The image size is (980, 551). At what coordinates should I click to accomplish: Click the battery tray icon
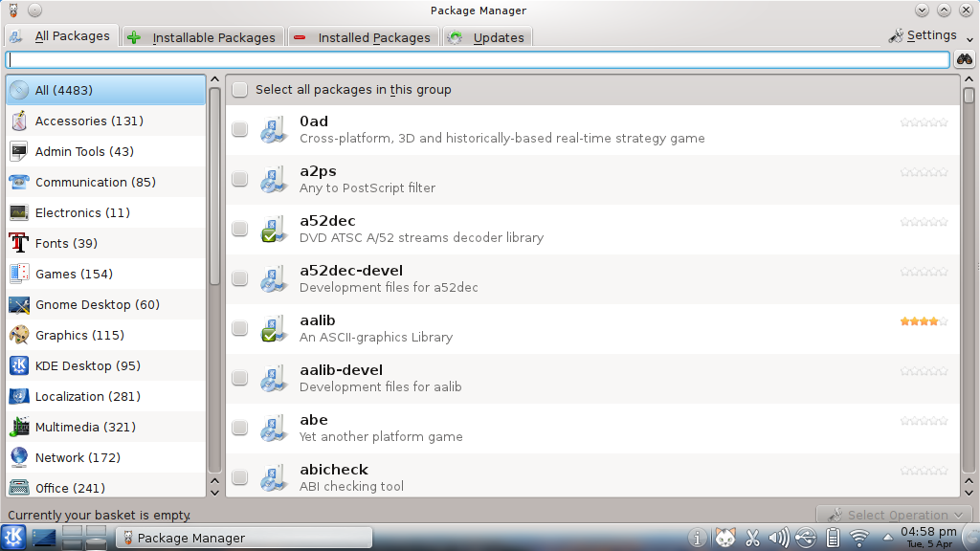point(833,538)
